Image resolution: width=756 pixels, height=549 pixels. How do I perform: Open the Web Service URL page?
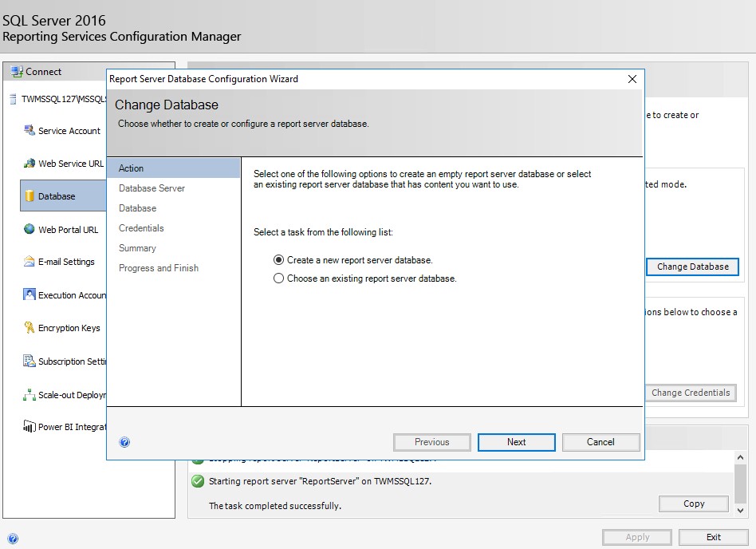click(x=71, y=164)
